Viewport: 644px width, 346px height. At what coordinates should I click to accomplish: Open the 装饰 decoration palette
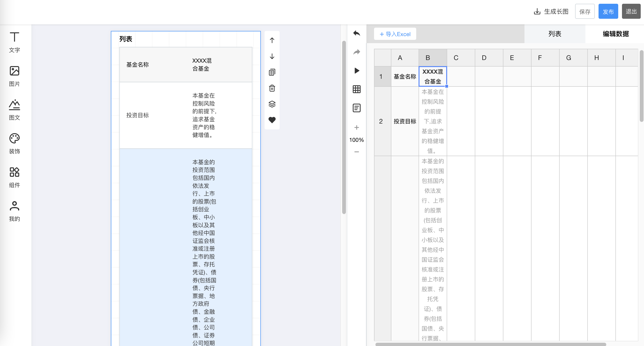pos(15,143)
